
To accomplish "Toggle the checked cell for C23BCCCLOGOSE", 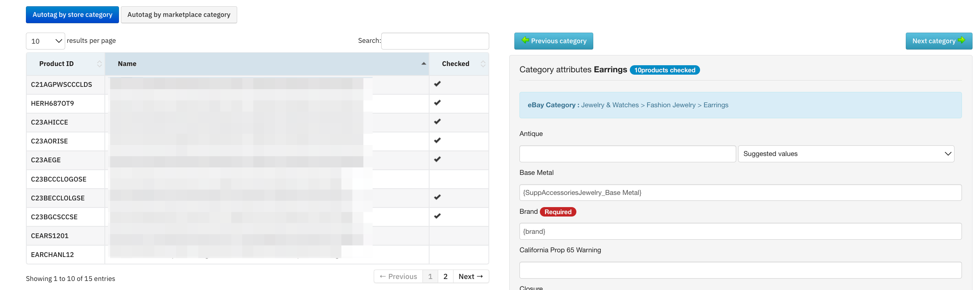I will (459, 179).
